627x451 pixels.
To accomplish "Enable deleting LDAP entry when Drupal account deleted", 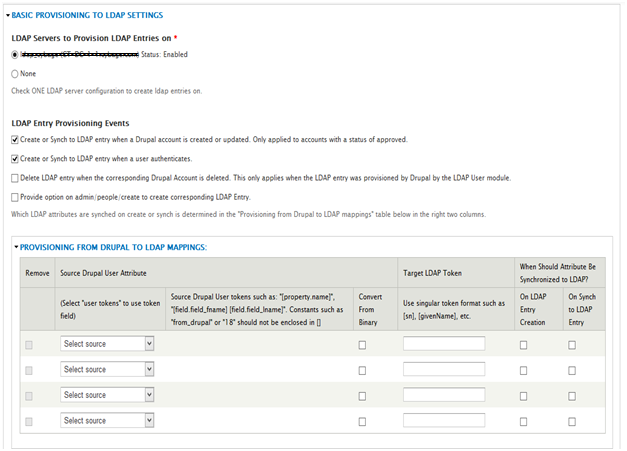I will coord(15,177).
